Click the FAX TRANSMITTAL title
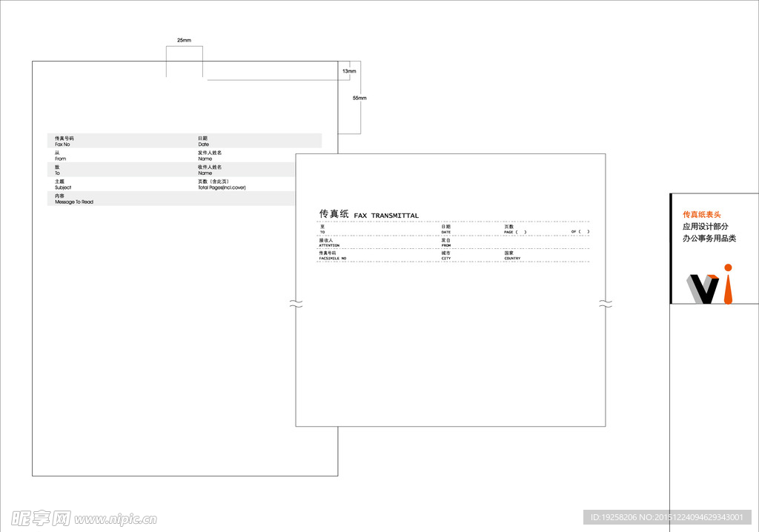Screen dimensions: 759x532 385,216
